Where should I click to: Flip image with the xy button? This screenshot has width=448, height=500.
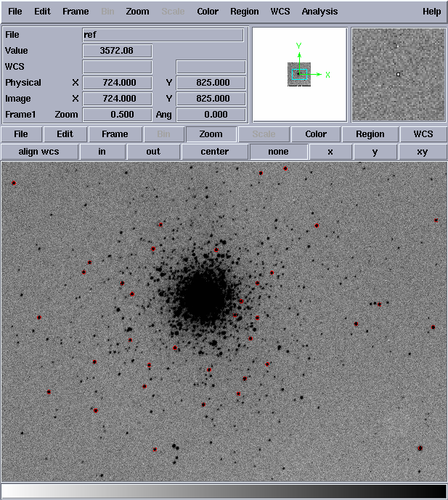click(x=423, y=152)
